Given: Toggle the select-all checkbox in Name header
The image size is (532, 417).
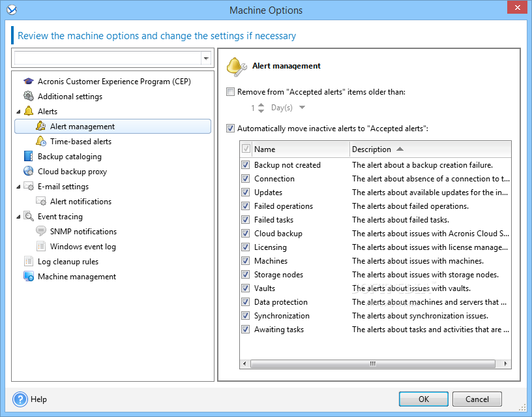Looking at the screenshot, I should (246, 149).
